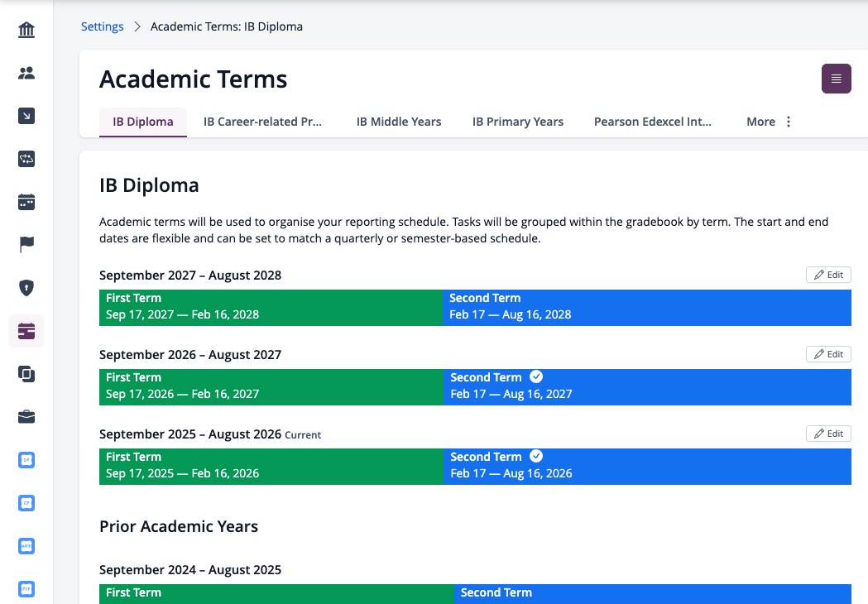Switch to the Pearson Edexcel tab
The image size is (868, 604).
(x=653, y=122)
